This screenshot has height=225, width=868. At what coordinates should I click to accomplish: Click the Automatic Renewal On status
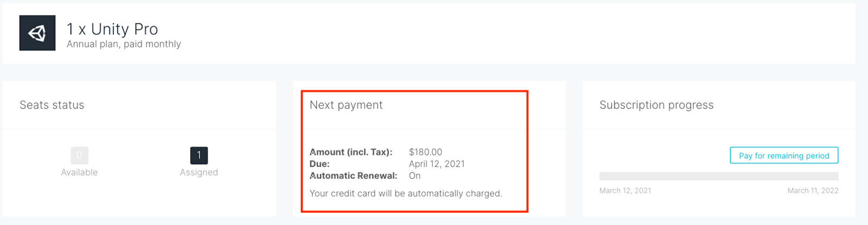(x=414, y=176)
